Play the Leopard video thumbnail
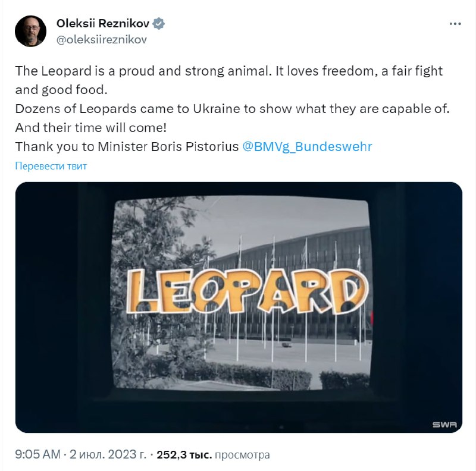The width and height of the screenshot is (476, 471). point(239,307)
